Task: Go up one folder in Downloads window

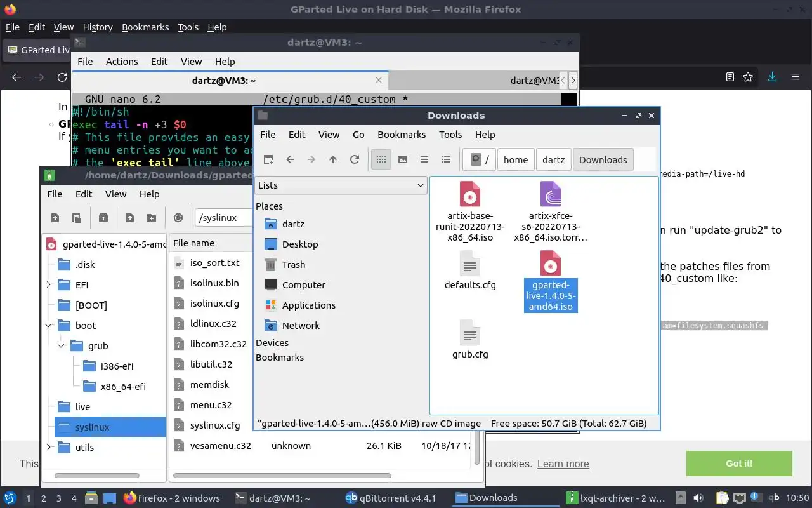Action: click(x=333, y=159)
